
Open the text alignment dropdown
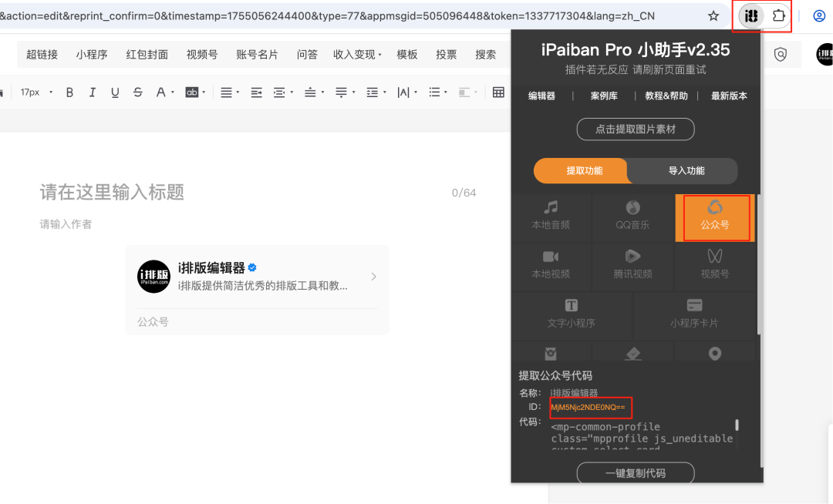[x=230, y=92]
